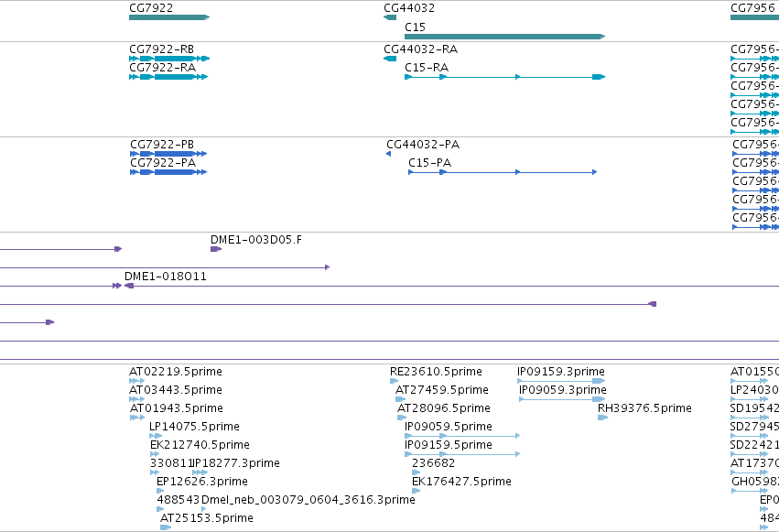
Task: Click the CG44032-RA transcript arrow
Action: click(x=390, y=59)
